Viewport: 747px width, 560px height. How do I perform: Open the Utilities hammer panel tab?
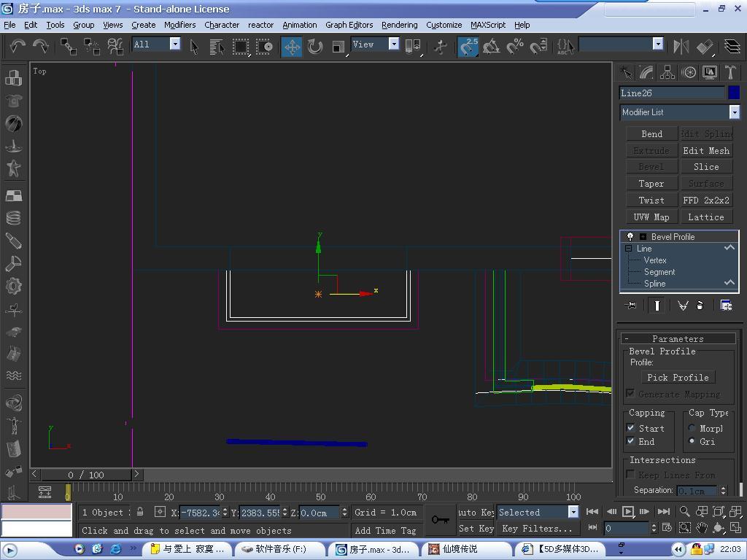click(x=730, y=72)
